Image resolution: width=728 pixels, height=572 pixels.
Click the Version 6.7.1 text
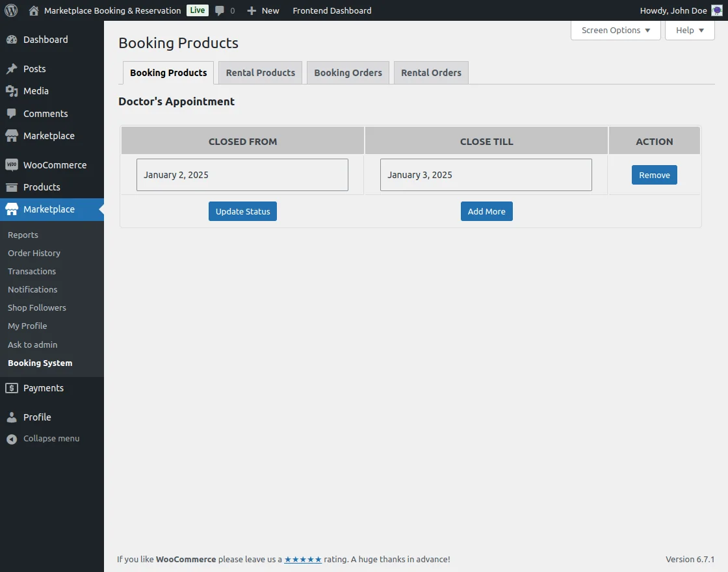[x=690, y=560]
